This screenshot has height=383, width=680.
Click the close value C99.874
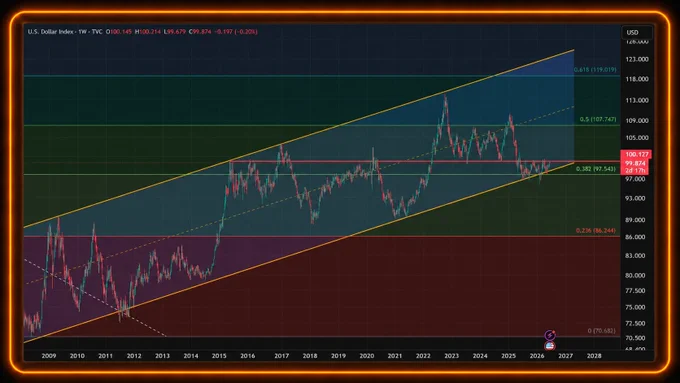(200, 32)
